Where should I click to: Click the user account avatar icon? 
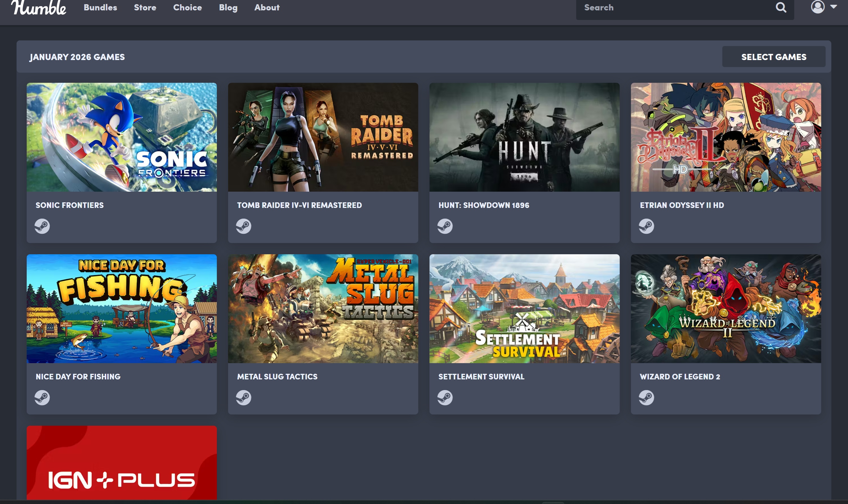click(817, 6)
